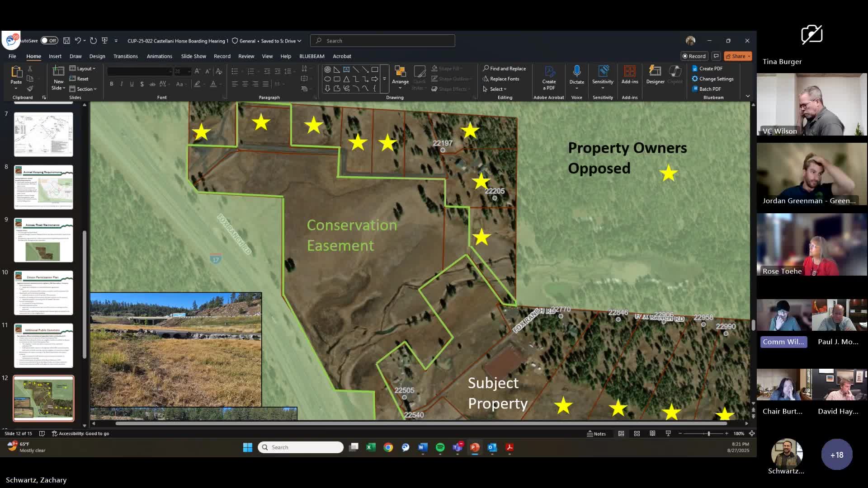
Task: Click the Dictate microphone icon
Action: (x=577, y=71)
